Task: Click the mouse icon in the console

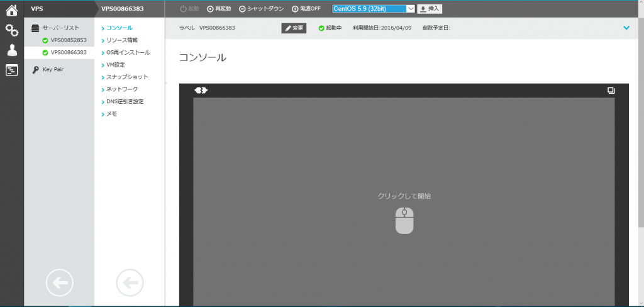Action: pos(404,220)
